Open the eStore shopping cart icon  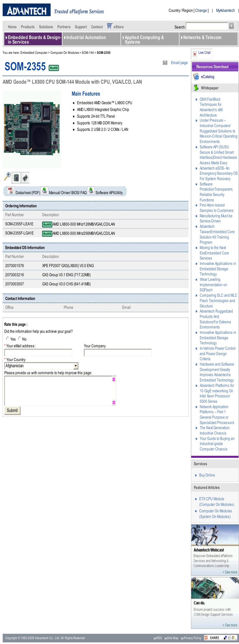pos(109,26)
